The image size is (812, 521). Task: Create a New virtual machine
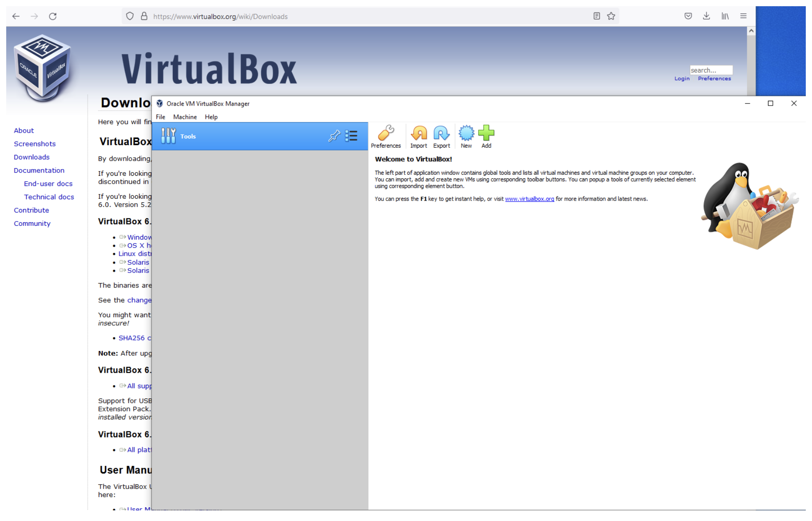[x=466, y=136]
